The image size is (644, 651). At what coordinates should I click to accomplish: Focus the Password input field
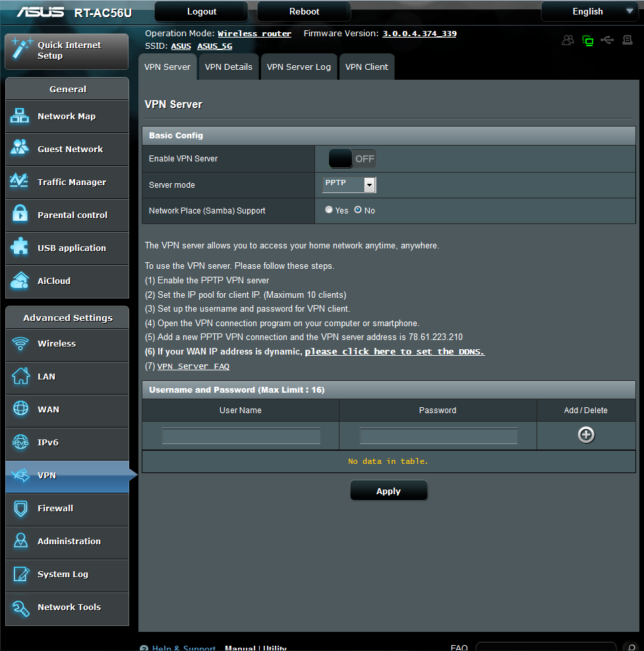coord(438,436)
